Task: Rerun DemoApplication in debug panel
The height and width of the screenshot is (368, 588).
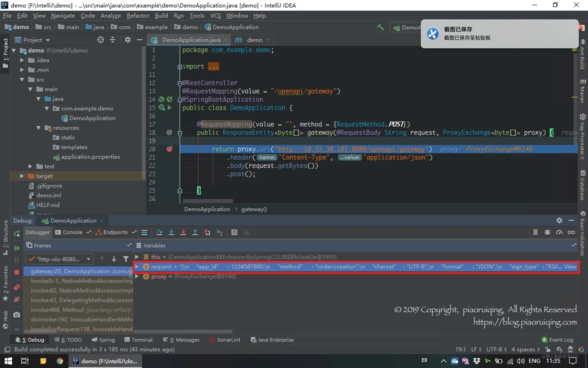Action: [17, 233]
